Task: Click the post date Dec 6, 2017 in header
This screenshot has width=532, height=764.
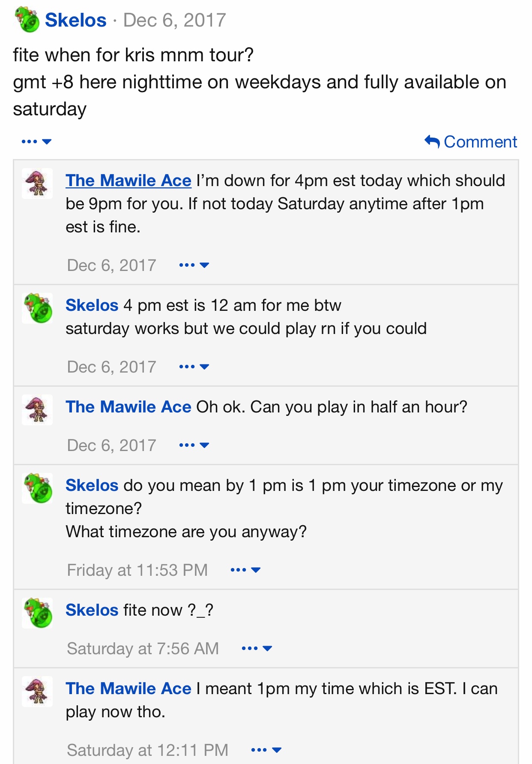Action: coord(174,20)
